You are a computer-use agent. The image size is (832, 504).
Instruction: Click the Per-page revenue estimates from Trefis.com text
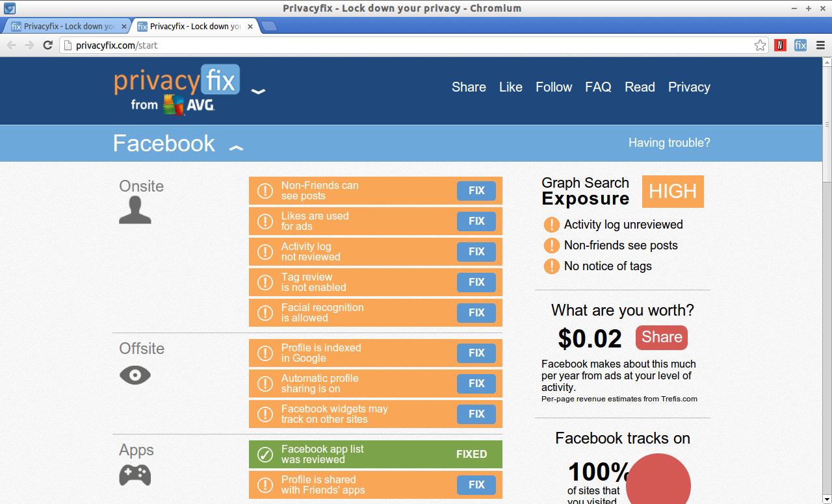click(x=619, y=399)
